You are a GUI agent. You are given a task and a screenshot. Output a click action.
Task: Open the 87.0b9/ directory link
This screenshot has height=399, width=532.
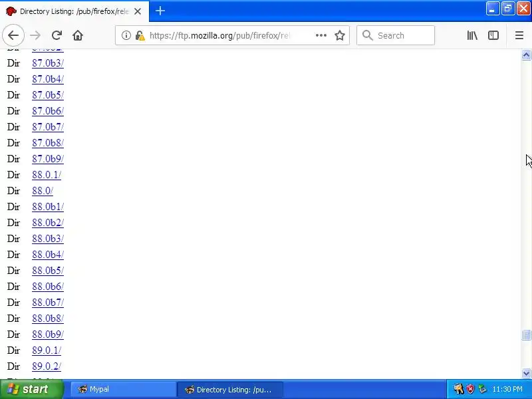pyautogui.click(x=48, y=159)
